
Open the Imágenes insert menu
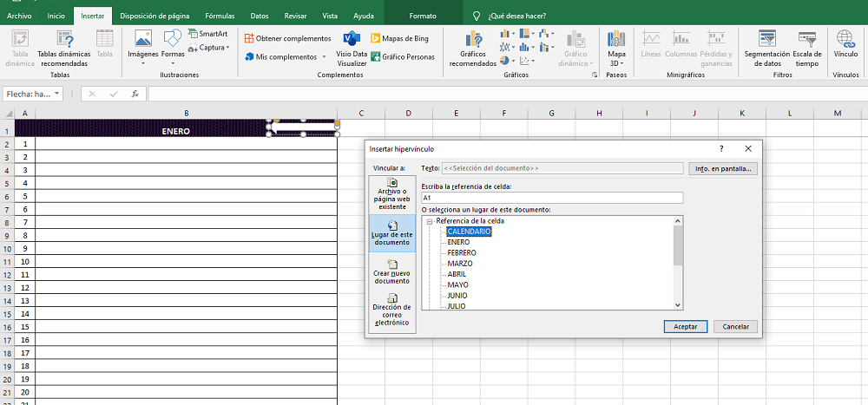(143, 49)
